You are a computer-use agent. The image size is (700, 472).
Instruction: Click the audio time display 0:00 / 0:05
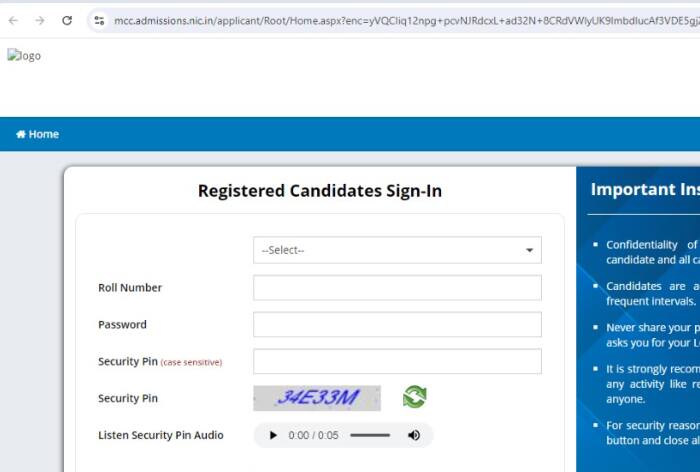tap(313, 435)
